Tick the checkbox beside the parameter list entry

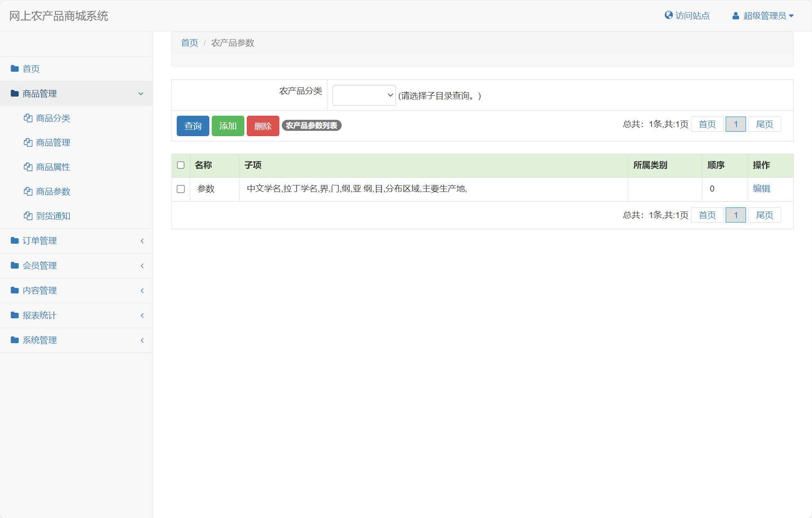click(x=180, y=189)
